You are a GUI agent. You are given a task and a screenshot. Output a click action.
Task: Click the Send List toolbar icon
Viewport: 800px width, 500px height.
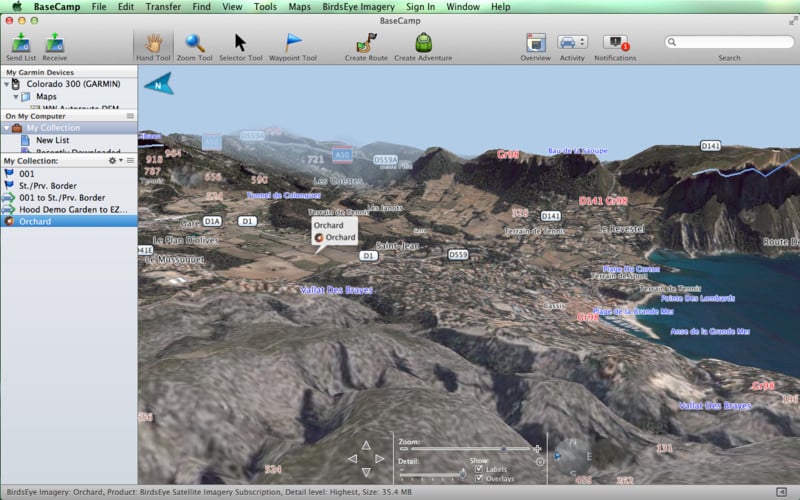pyautogui.click(x=21, y=43)
